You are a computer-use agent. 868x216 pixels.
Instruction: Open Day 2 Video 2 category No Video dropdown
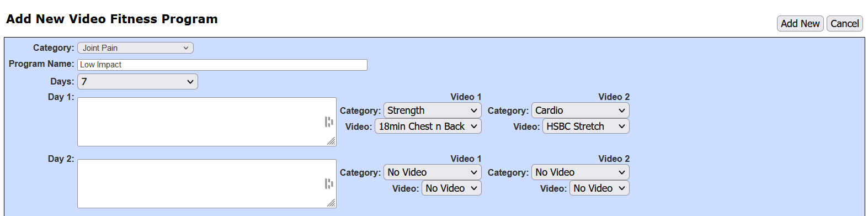coord(581,172)
